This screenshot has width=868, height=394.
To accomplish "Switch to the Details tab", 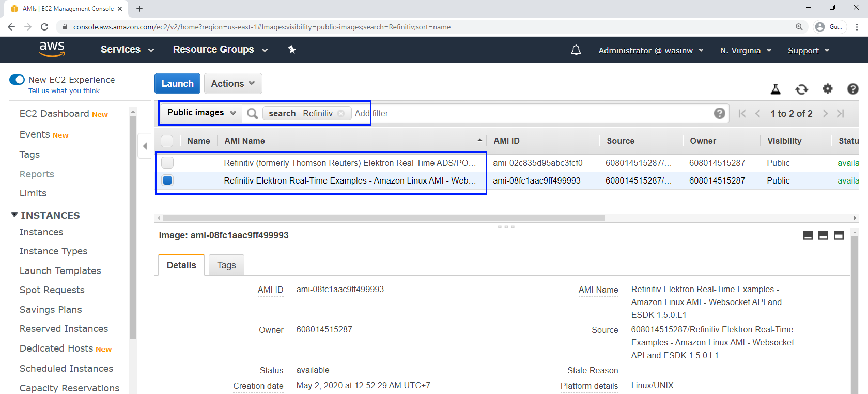I will [x=181, y=265].
